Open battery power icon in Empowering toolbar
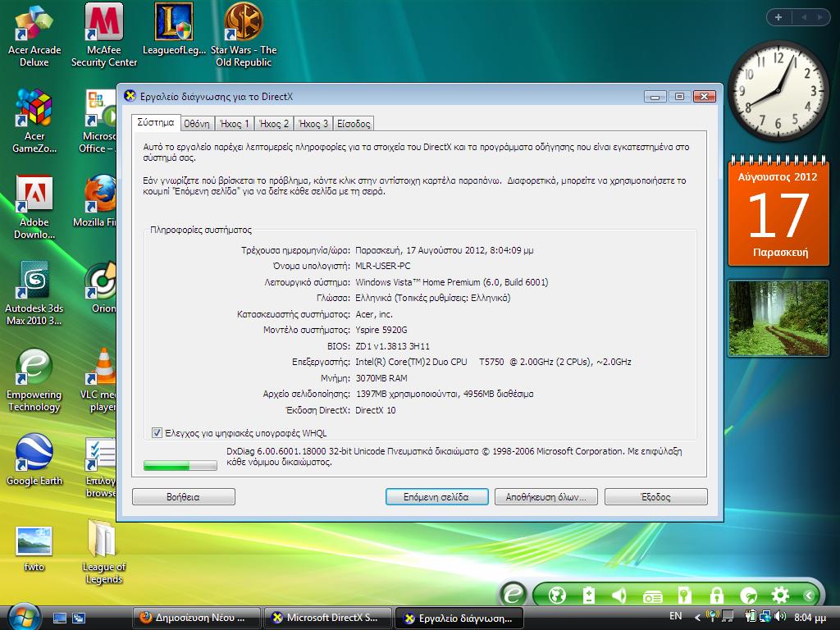840x630 pixels. coord(589,596)
